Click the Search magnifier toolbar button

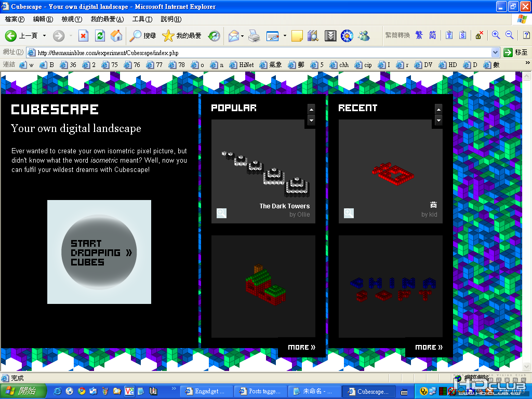point(142,36)
